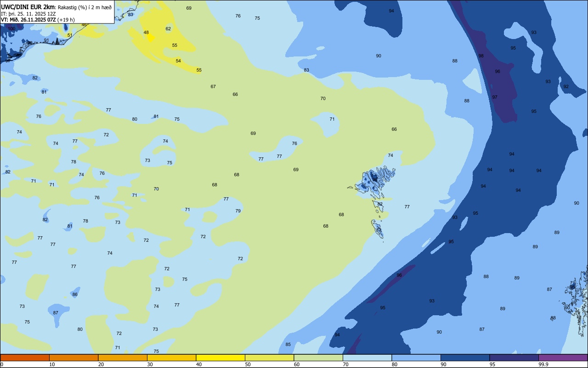The height and width of the screenshot is (368, 588).
Task: Click the "VT: Mið. 26.11.2025 07Z" valid time
Action: tap(28, 20)
